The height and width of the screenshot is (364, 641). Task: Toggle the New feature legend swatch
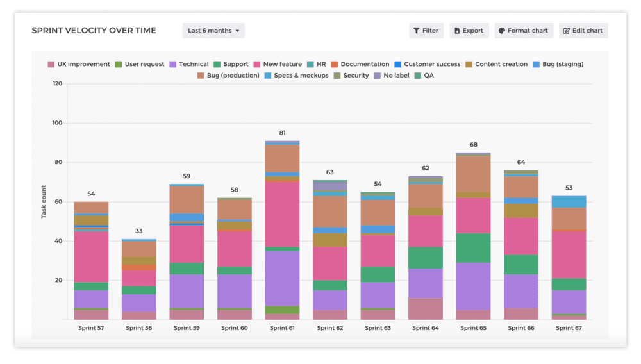click(x=257, y=64)
